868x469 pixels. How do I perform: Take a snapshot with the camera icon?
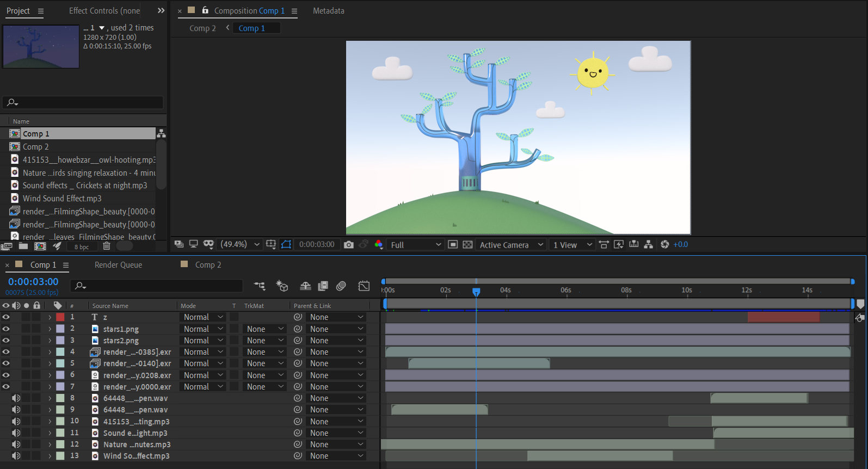click(x=349, y=245)
